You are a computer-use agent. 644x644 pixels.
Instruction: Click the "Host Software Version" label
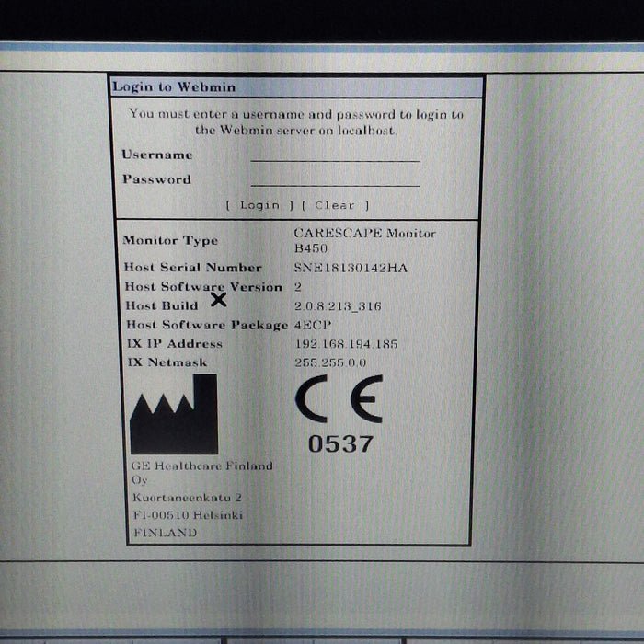pos(203,287)
